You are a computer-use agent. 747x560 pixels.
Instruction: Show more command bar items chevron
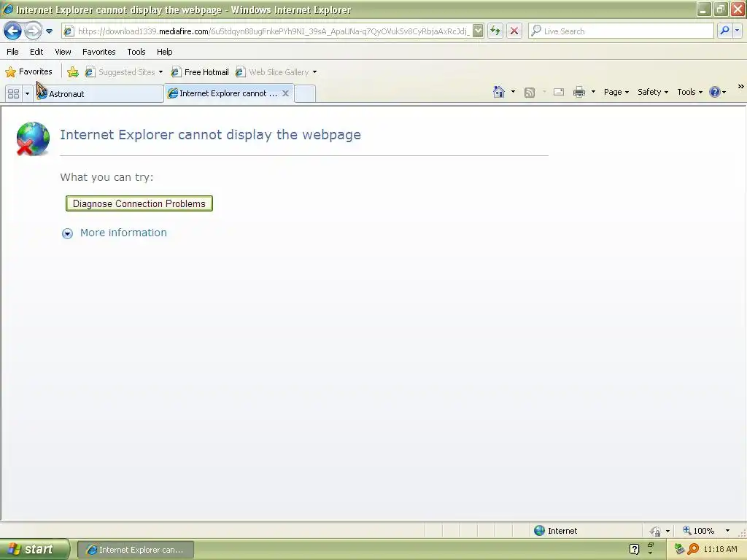tap(741, 87)
